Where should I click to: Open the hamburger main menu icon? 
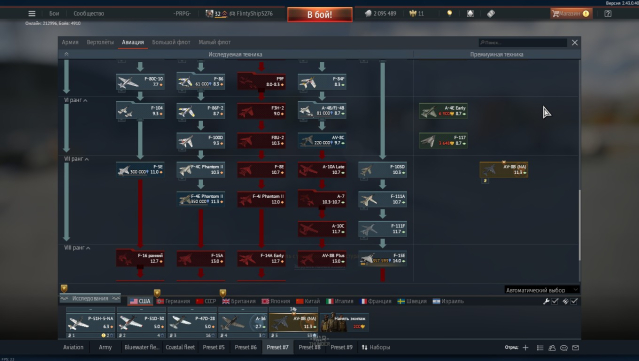coord(32,13)
